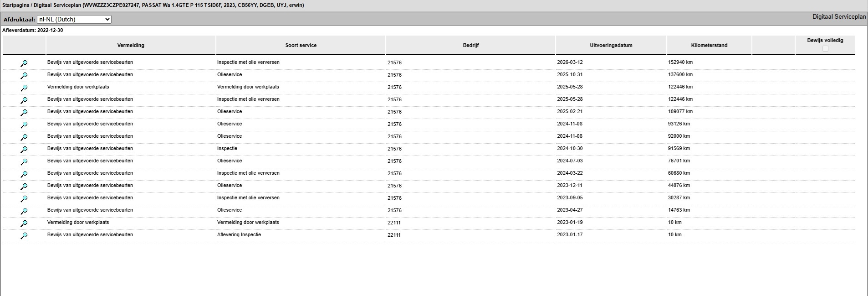Click the date 2026-03-12
Viewport: 868px width, 296px height.
click(x=570, y=62)
